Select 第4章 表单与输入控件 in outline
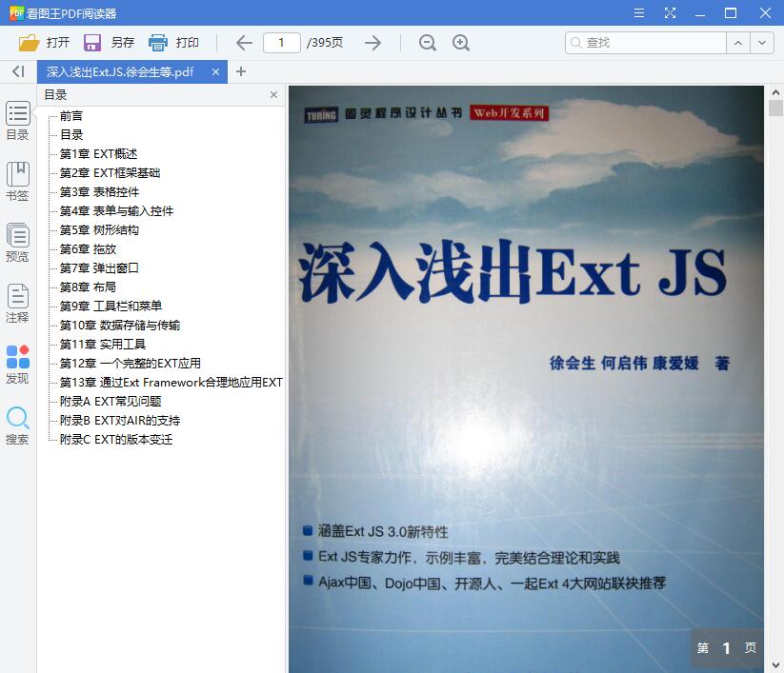The width and height of the screenshot is (784, 673). (x=116, y=210)
